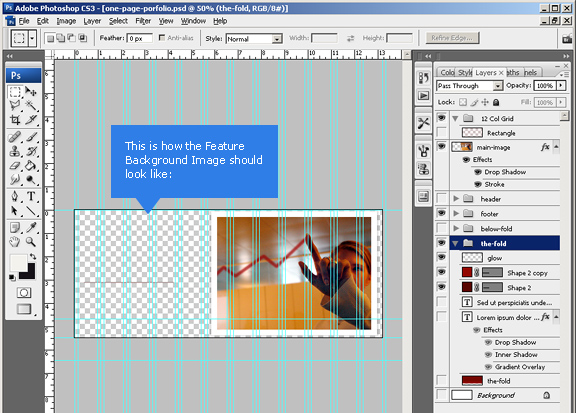The height and width of the screenshot is (413, 576).
Task: Select the Brush tool
Action: coord(31,137)
